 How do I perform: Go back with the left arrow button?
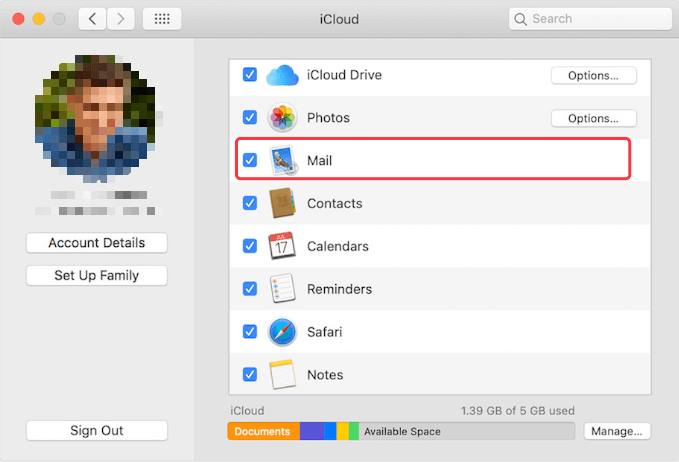point(92,19)
